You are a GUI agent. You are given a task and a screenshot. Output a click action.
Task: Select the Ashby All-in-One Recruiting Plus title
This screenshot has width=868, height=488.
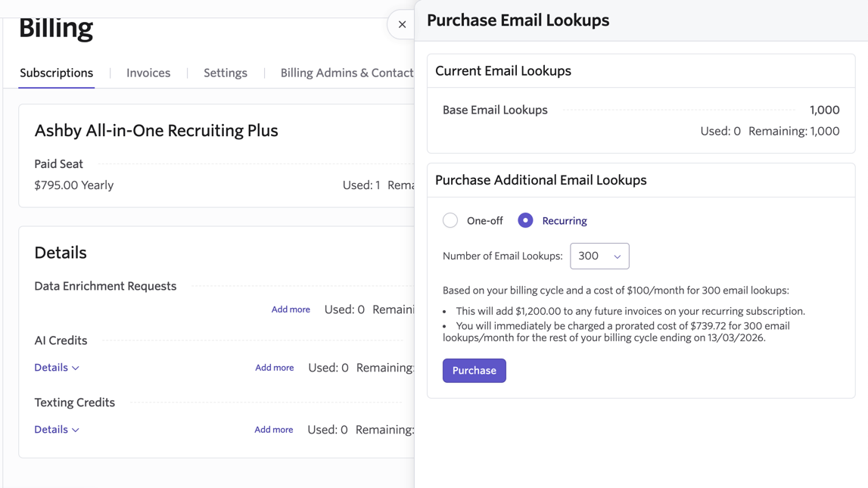pos(156,131)
